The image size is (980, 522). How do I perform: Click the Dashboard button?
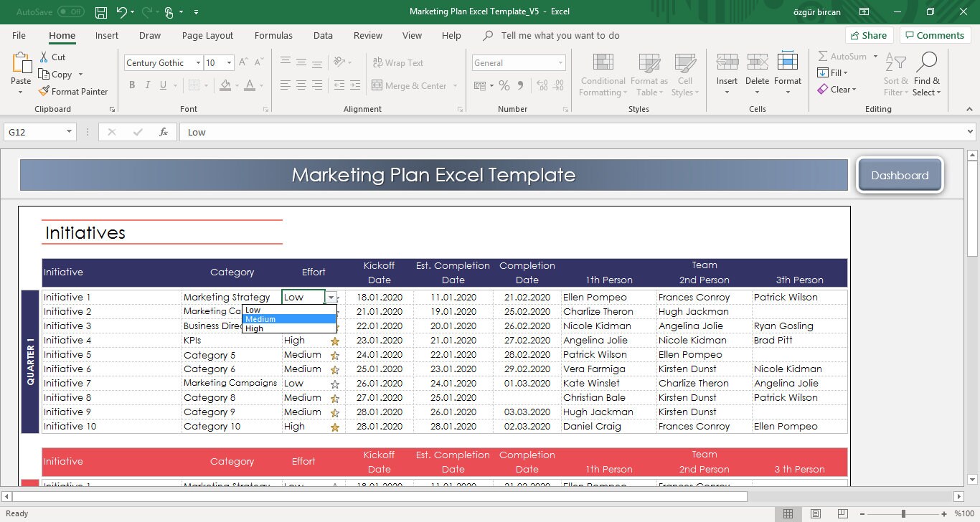click(900, 174)
